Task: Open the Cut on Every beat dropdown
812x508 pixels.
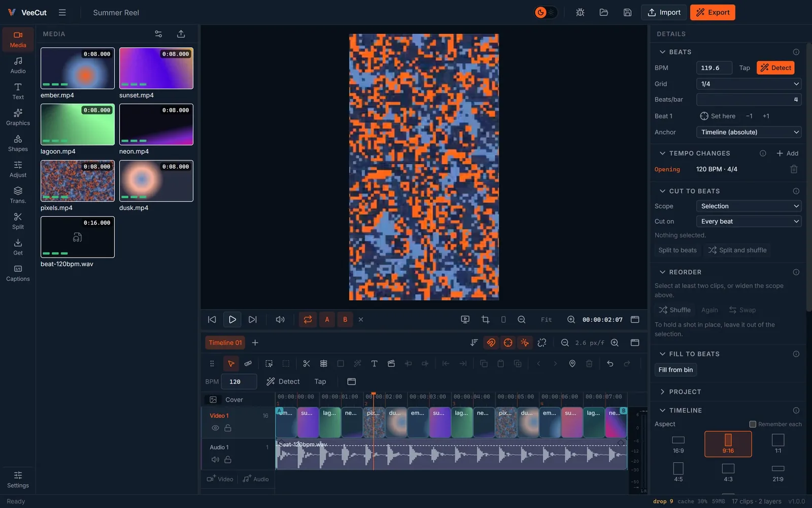Action: point(749,221)
